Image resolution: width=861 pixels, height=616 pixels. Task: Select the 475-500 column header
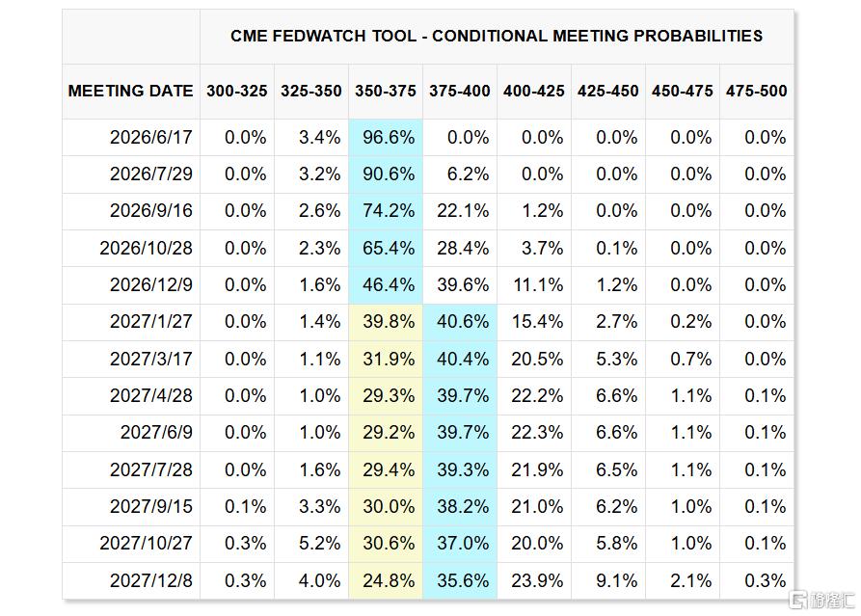[x=757, y=92]
